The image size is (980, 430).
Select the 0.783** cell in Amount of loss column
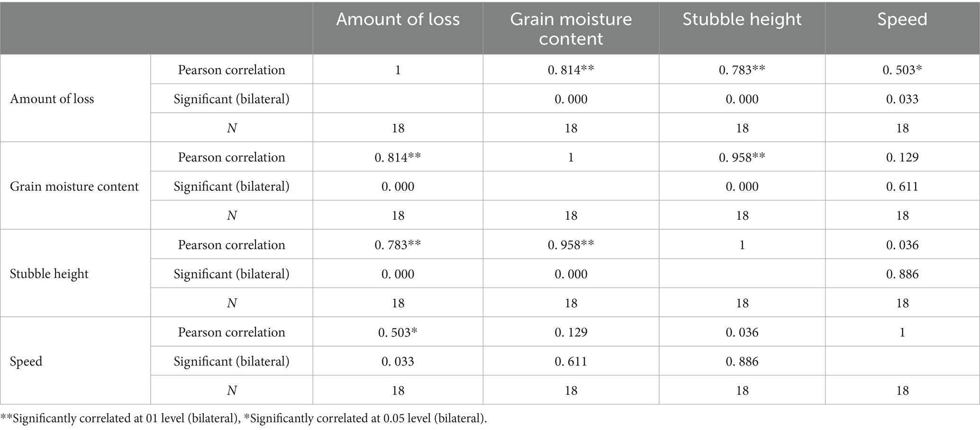[398, 245]
